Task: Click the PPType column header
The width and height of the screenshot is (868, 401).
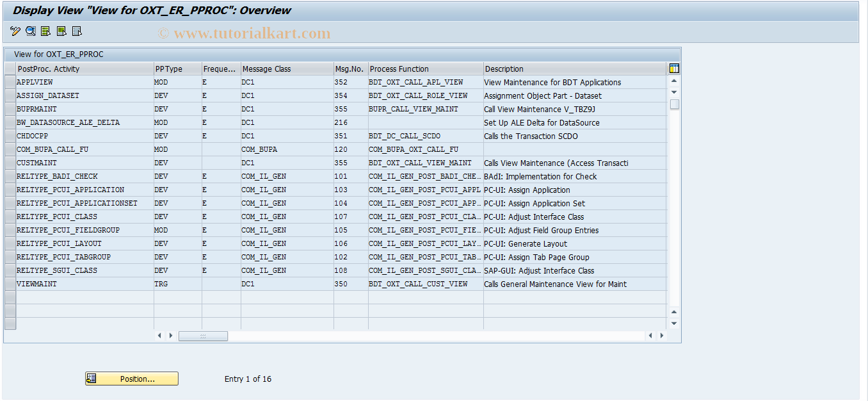Action: [x=178, y=69]
